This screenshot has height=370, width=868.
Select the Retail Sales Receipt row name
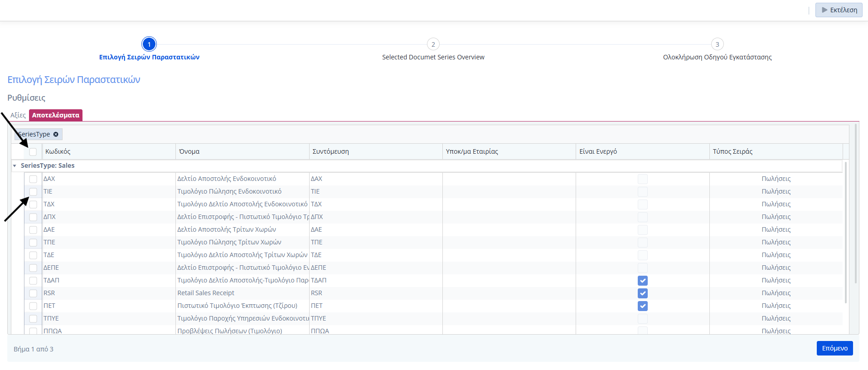pos(206,293)
